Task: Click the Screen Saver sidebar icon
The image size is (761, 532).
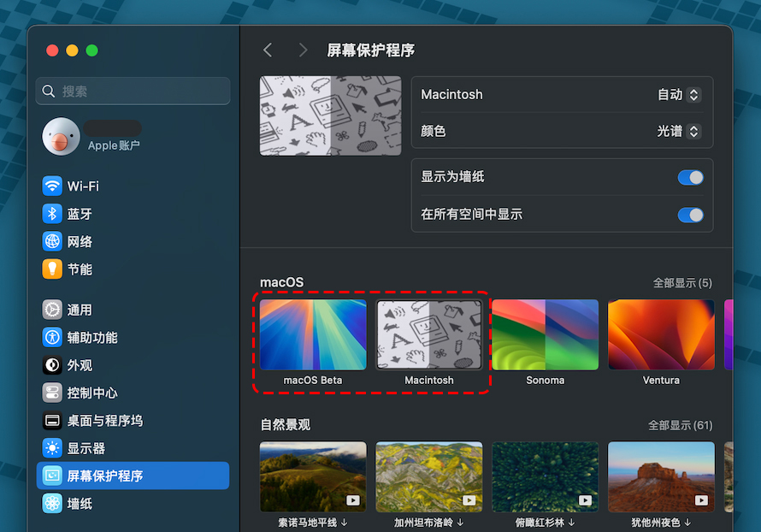Action: (52, 476)
